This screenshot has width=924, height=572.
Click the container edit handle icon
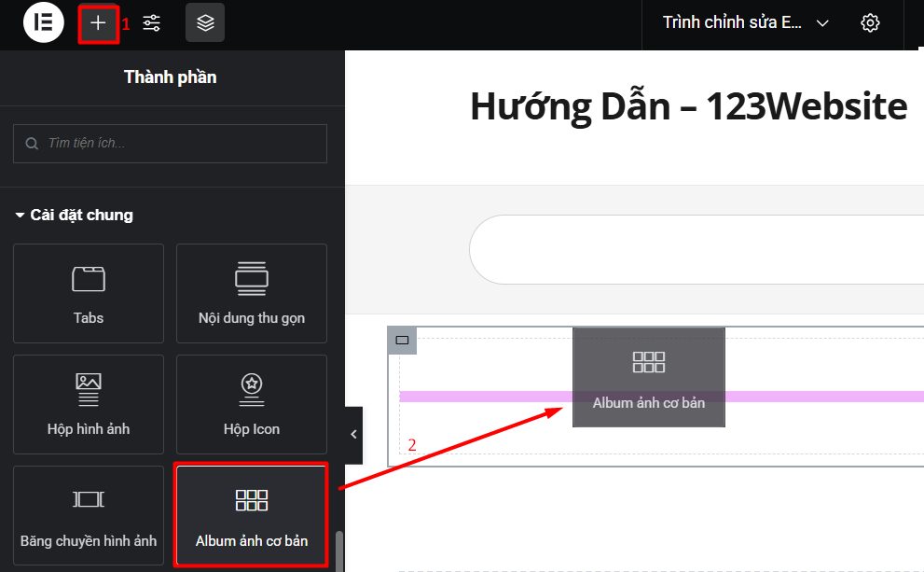coord(402,341)
